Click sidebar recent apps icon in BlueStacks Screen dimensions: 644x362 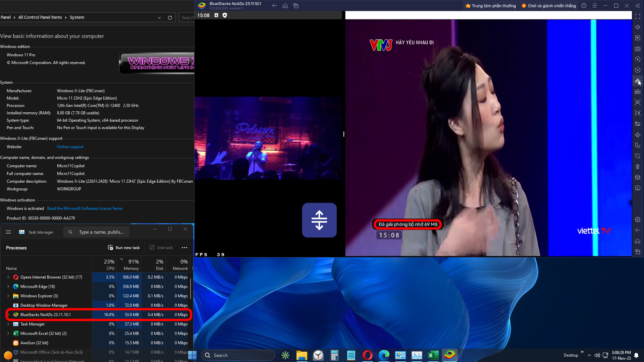pyautogui.click(x=638, y=252)
